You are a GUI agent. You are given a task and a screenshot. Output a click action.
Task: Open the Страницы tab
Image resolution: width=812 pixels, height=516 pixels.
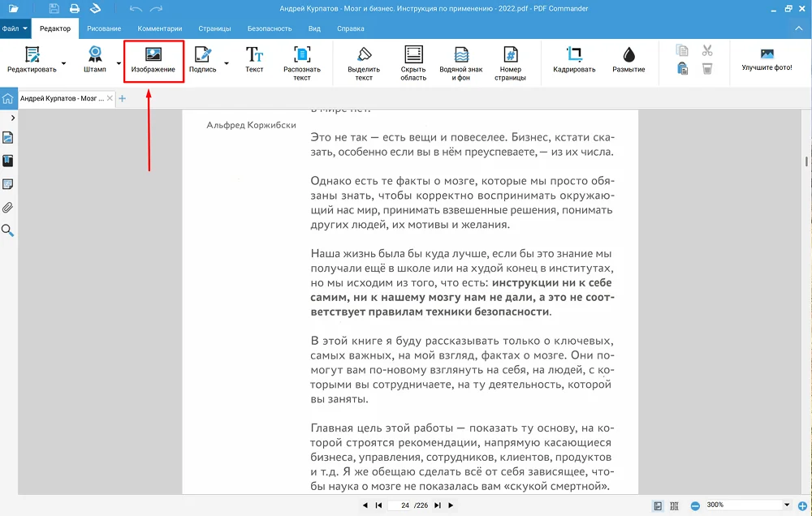coord(214,28)
